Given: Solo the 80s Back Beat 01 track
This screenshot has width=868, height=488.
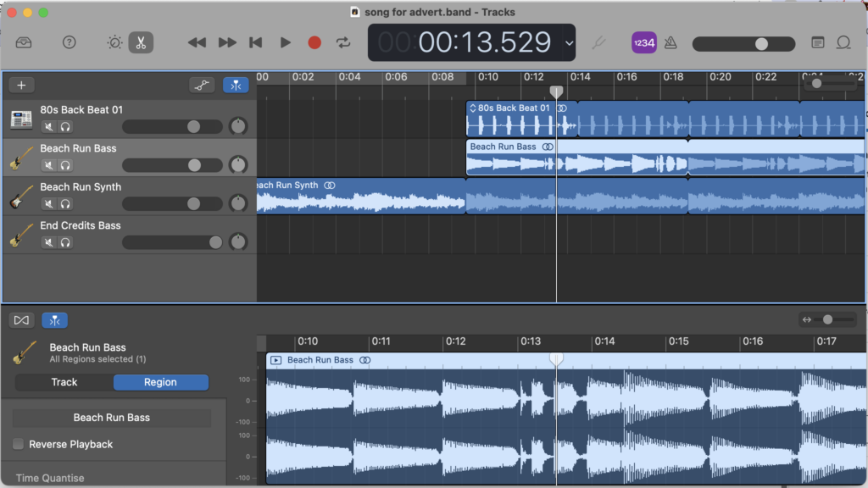Looking at the screenshot, I should pyautogui.click(x=65, y=127).
